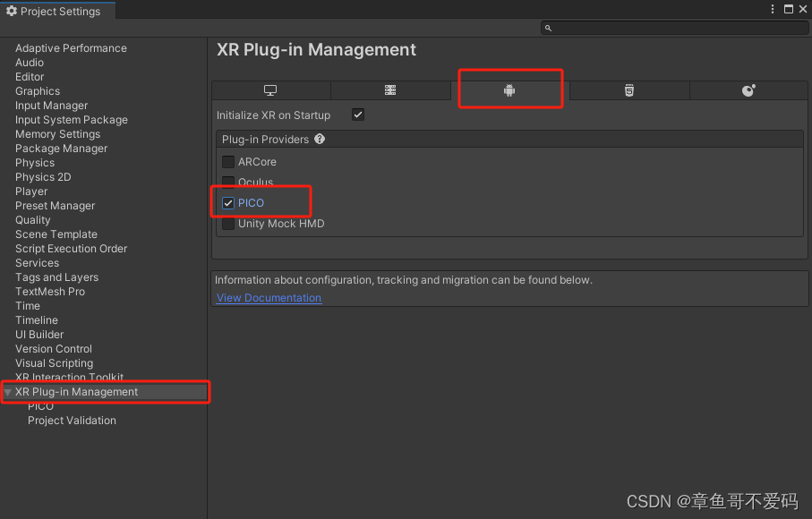812x519 pixels.
Task: Select the last platform tab with ball icon
Action: coord(748,90)
